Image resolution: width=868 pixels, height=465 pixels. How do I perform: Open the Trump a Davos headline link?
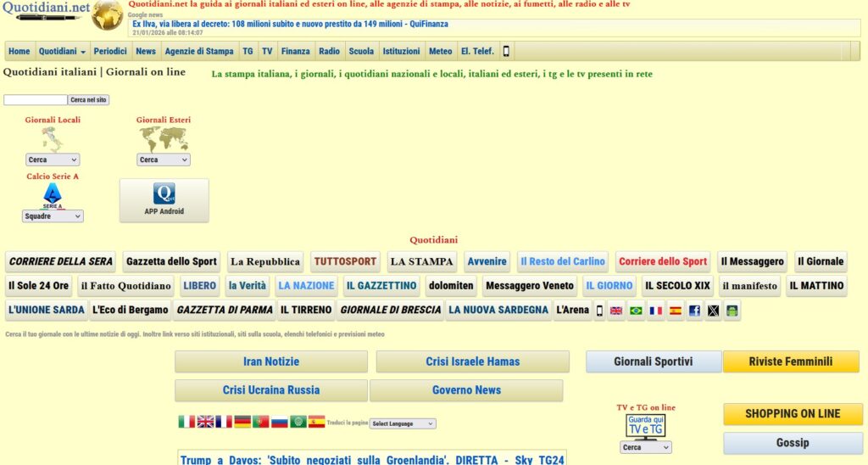373,460
